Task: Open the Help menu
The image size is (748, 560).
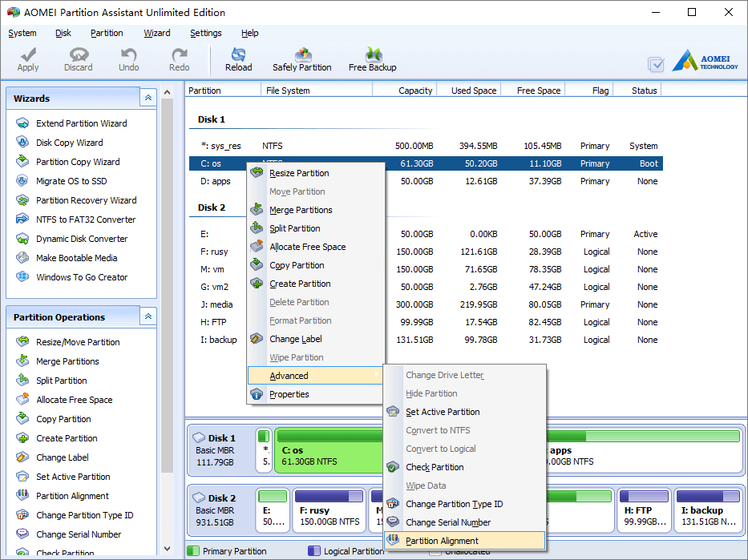Action: pyautogui.click(x=249, y=33)
